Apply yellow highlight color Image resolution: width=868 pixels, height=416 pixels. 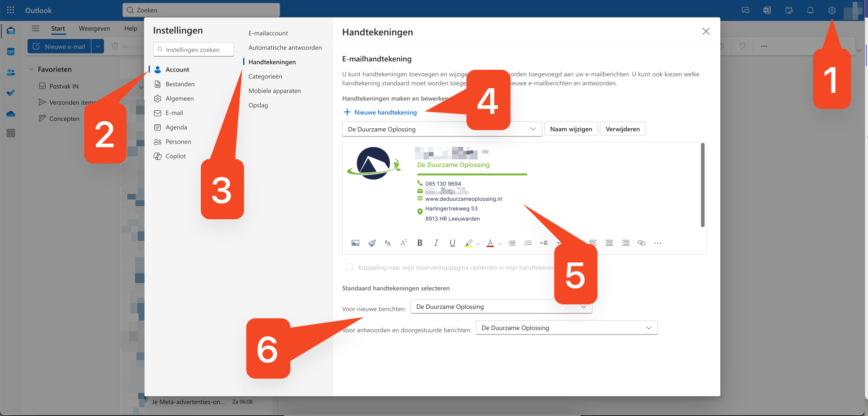(x=469, y=243)
